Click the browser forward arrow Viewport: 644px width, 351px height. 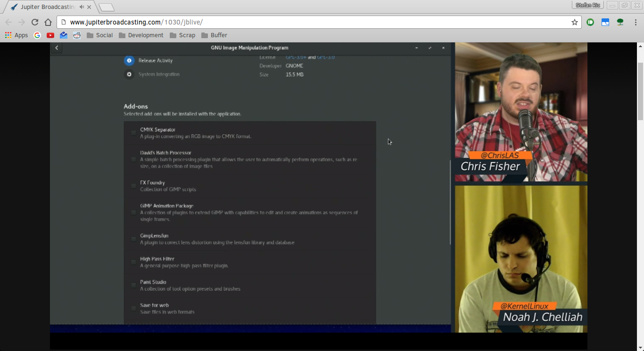tap(21, 22)
